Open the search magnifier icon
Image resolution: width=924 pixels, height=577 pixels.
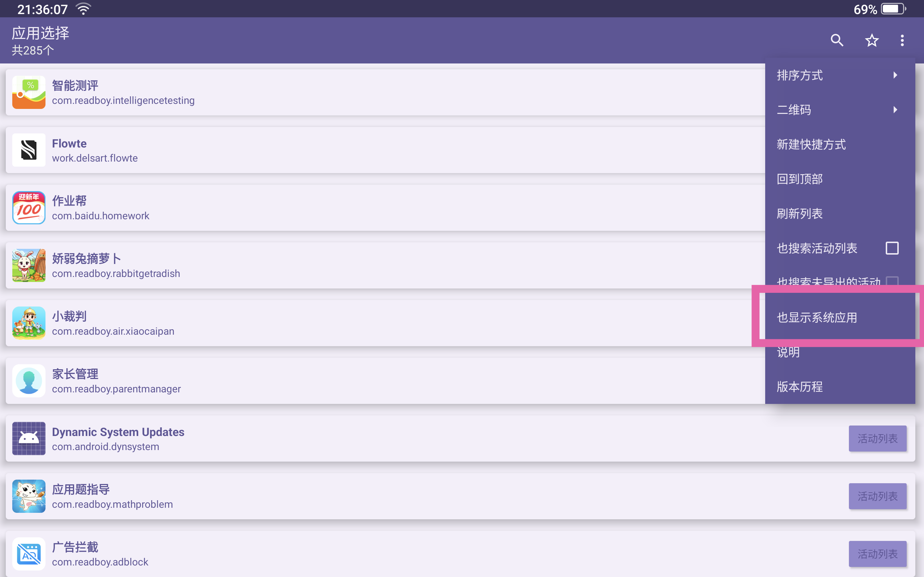pyautogui.click(x=837, y=40)
